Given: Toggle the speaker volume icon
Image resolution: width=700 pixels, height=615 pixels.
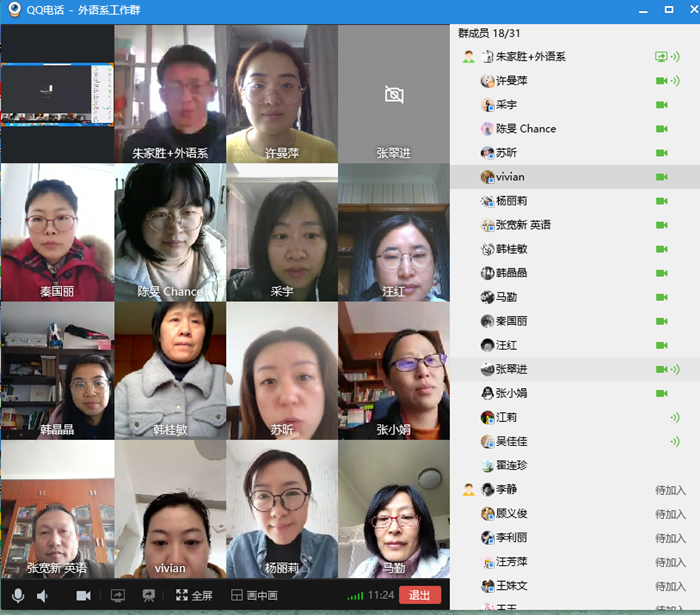Looking at the screenshot, I should pos(43,595).
